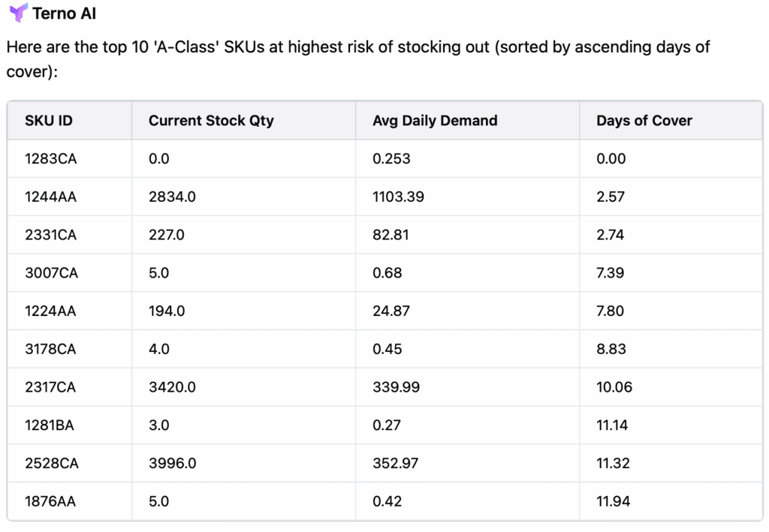The height and width of the screenshot is (532, 769).
Task: Click the Terno AI logo icon
Action: (18, 14)
